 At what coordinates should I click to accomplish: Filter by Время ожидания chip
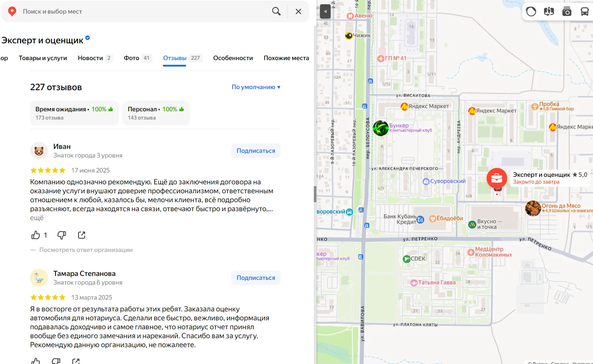click(74, 113)
